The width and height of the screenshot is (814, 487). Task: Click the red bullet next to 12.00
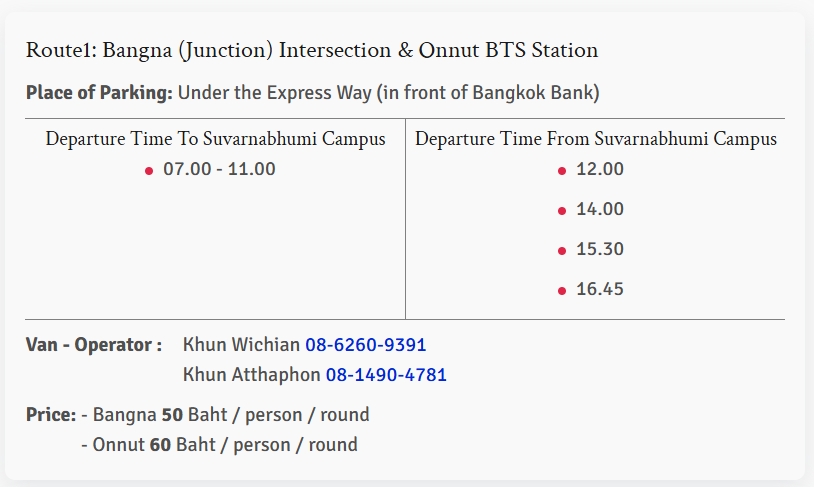(562, 171)
